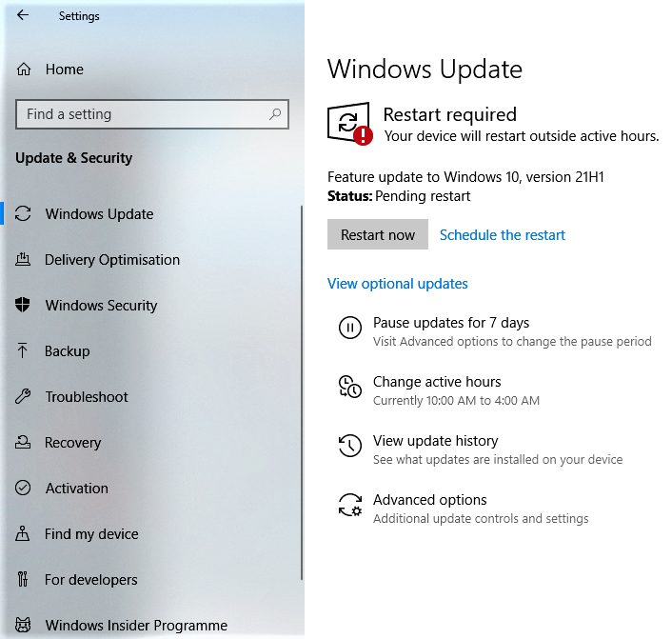The height and width of the screenshot is (639, 672).
Task: Select Windows Update in the sidebar
Action: click(99, 213)
